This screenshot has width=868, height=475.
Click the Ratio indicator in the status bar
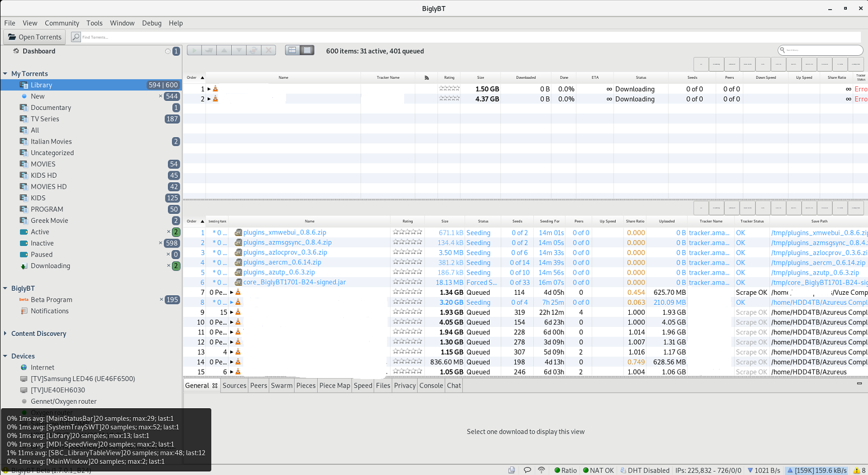(565, 470)
